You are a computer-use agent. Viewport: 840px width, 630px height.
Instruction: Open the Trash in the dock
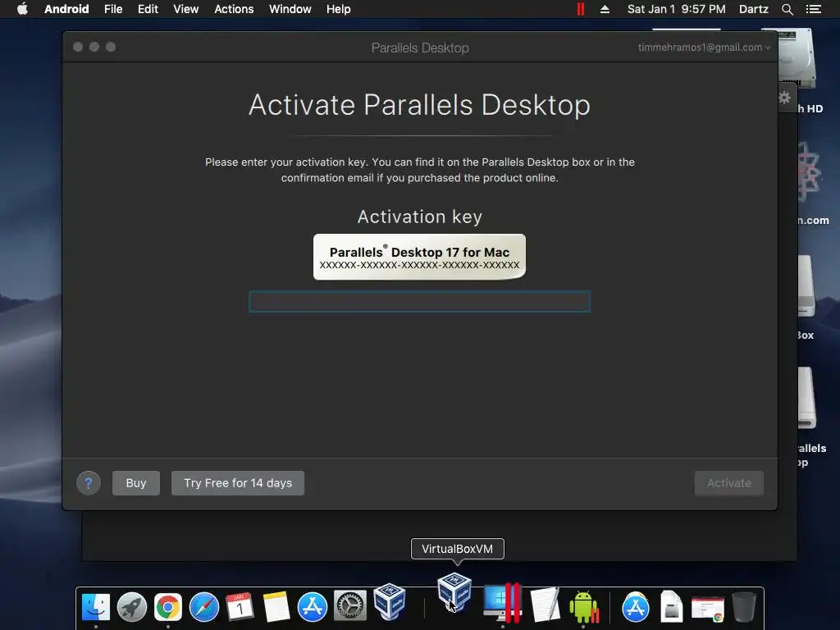[743, 606]
